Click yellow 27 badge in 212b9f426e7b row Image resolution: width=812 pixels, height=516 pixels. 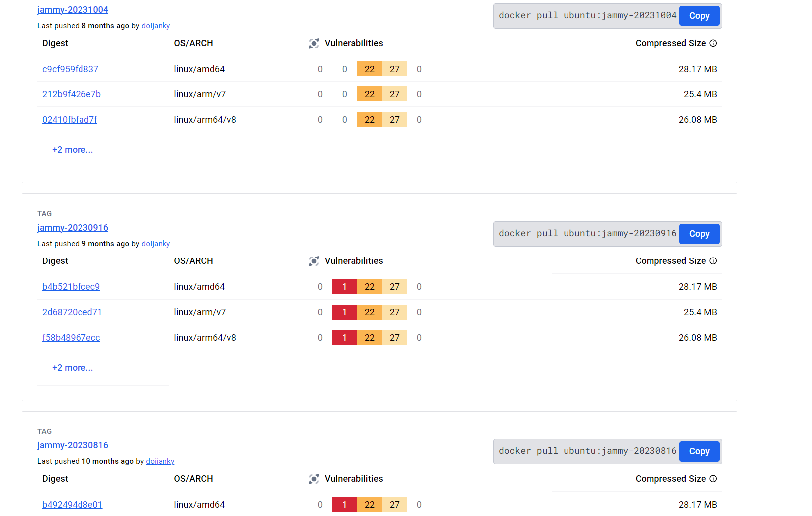(x=395, y=94)
